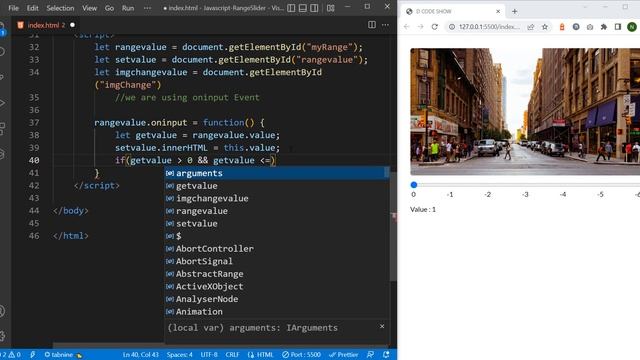The image size is (640, 360).
Task: Click Live Server 'Port : 5500' status
Action: pos(302,355)
